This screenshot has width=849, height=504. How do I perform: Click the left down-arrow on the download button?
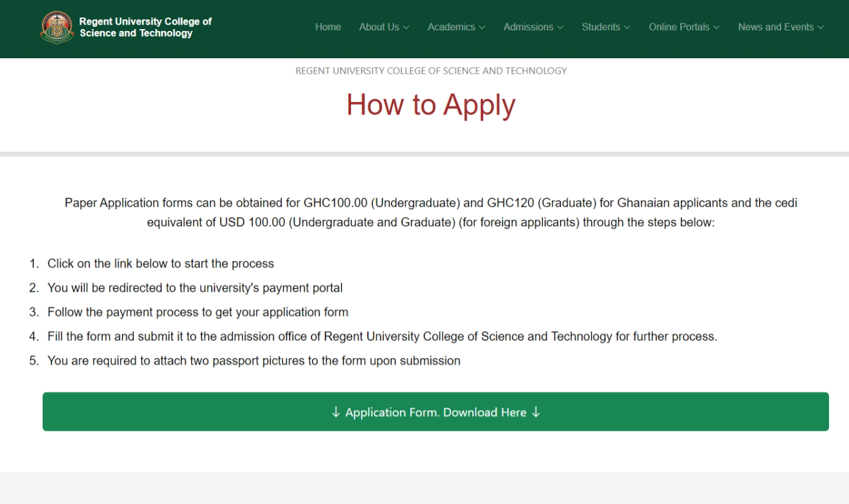(x=335, y=412)
